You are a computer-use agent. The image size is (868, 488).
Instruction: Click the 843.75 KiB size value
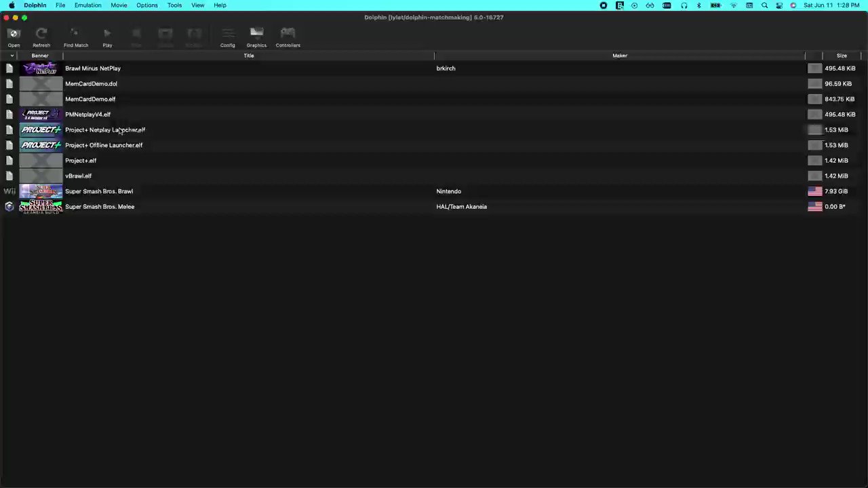tap(840, 99)
